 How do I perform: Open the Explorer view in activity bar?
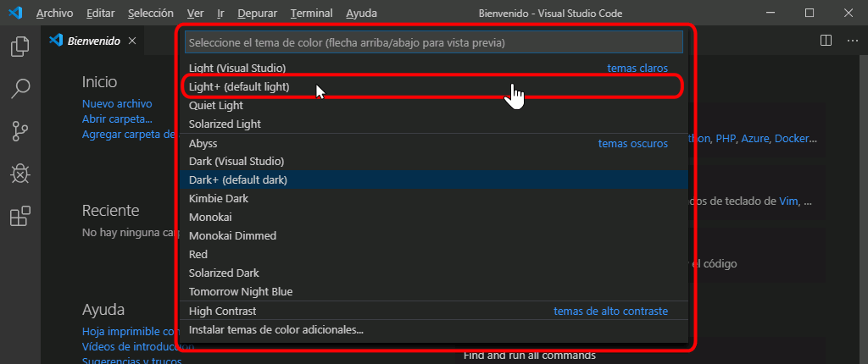tap(20, 47)
